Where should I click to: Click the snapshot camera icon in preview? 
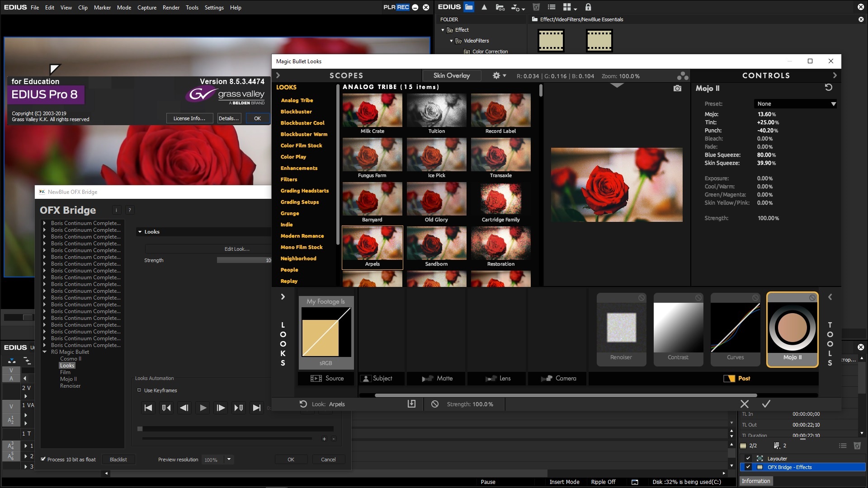coord(677,89)
